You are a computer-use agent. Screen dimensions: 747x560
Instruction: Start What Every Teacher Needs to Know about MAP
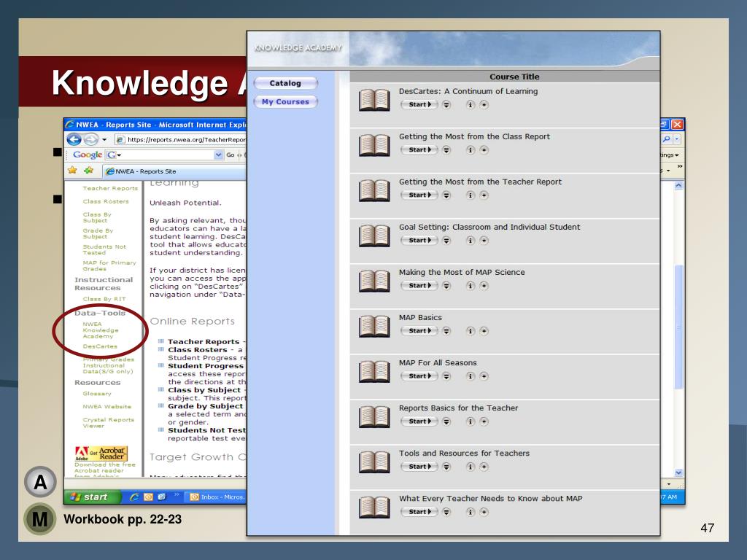coord(419,512)
